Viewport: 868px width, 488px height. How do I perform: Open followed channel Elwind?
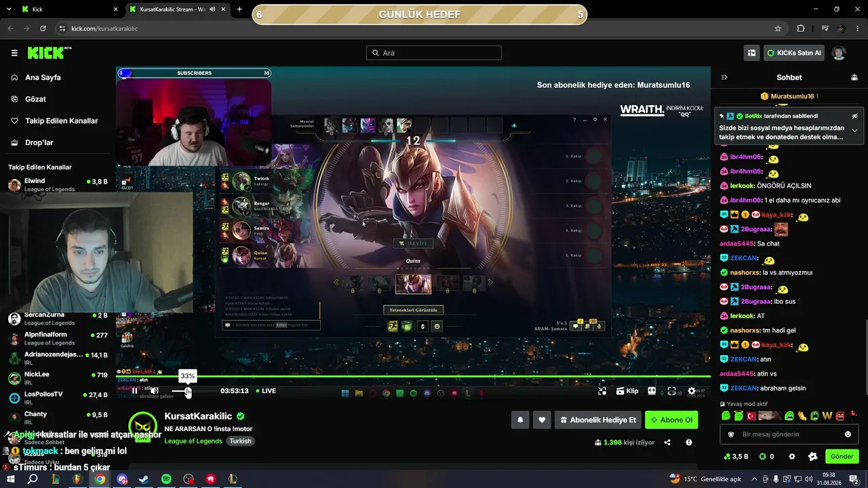pos(58,185)
